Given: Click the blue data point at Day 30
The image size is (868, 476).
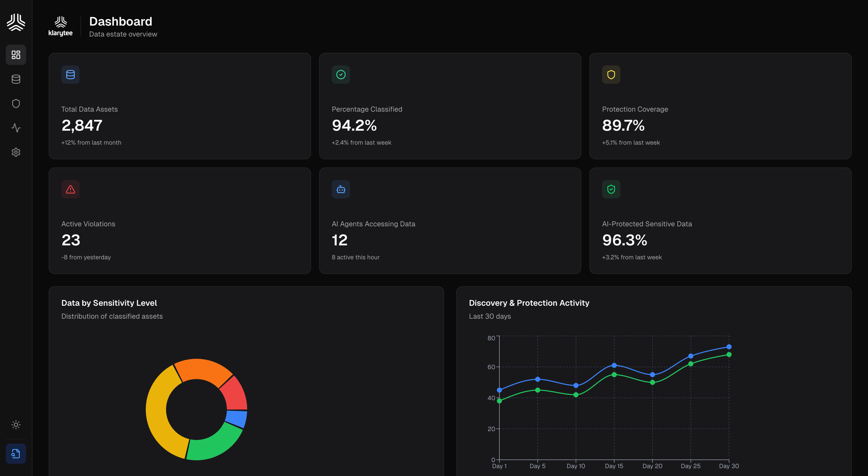Looking at the screenshot, I should (x=729, y=347).
